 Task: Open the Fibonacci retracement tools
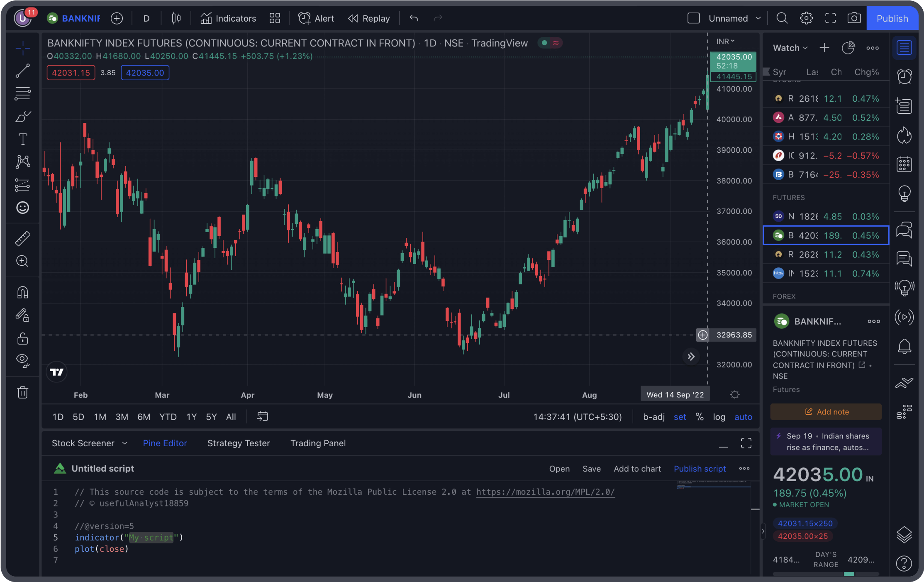(x=23, y=93)
